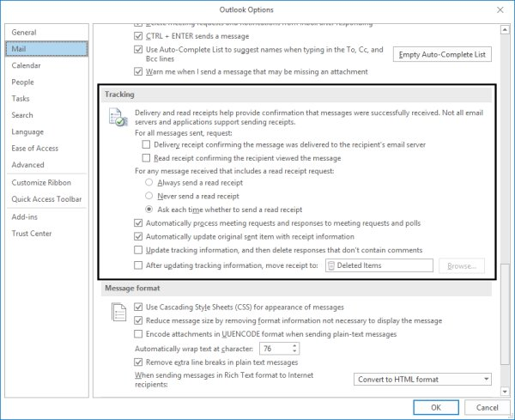Close the Outlook Options dialog
515x420 pixels.
tap(500, 9)
